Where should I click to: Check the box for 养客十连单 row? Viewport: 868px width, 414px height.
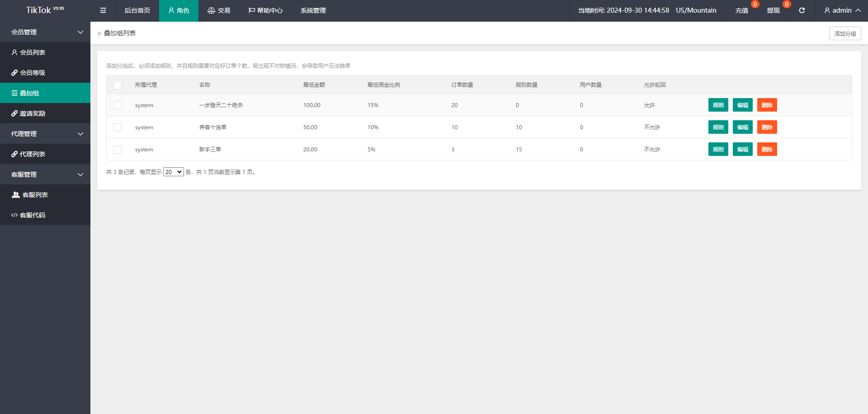(118, 127)
